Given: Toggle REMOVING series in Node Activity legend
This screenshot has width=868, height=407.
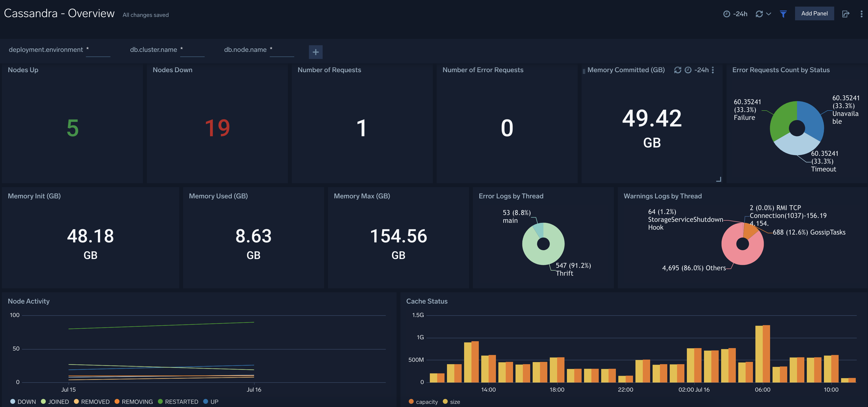Looking at the screenshot, I should click(134, 401).
